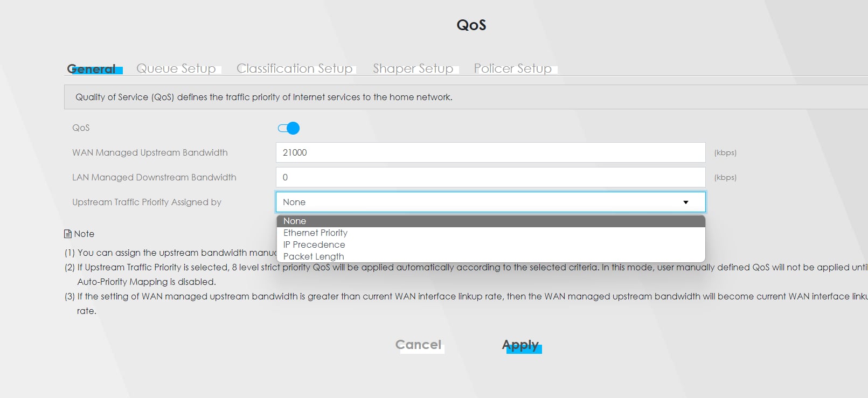Go to the Classification Setup tab
The image size is (868, 398).
(x=295, y=68)
